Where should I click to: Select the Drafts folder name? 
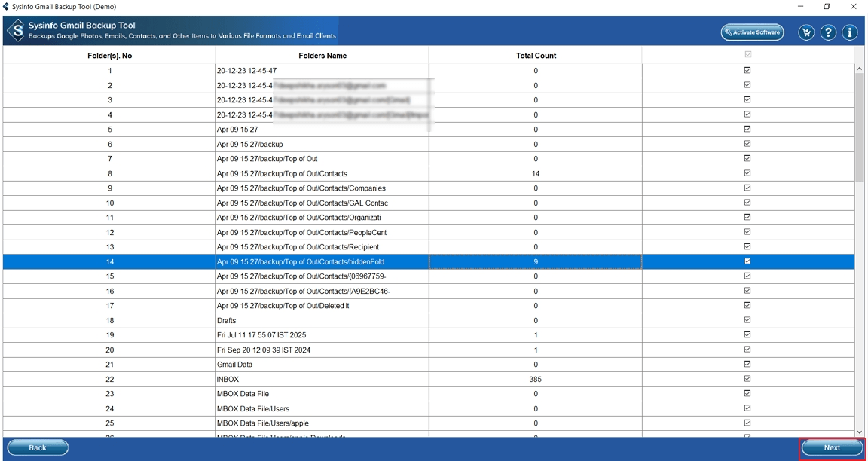(227, 320)
